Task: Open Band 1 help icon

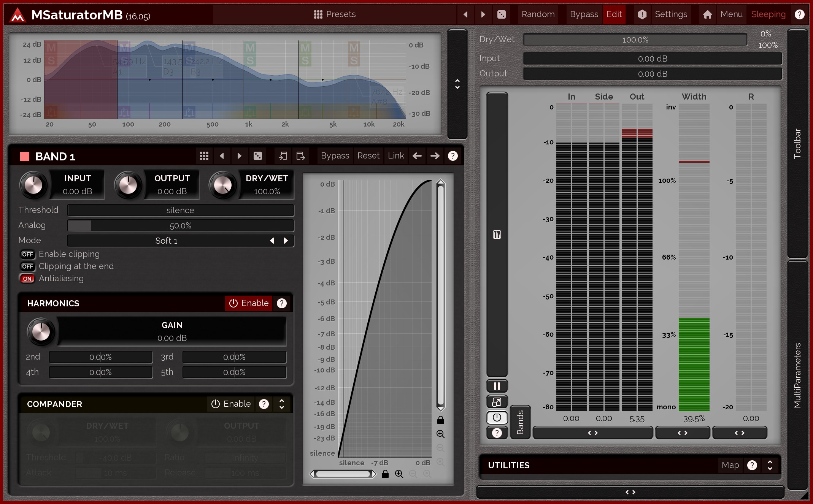Action: tap(453, 156)
